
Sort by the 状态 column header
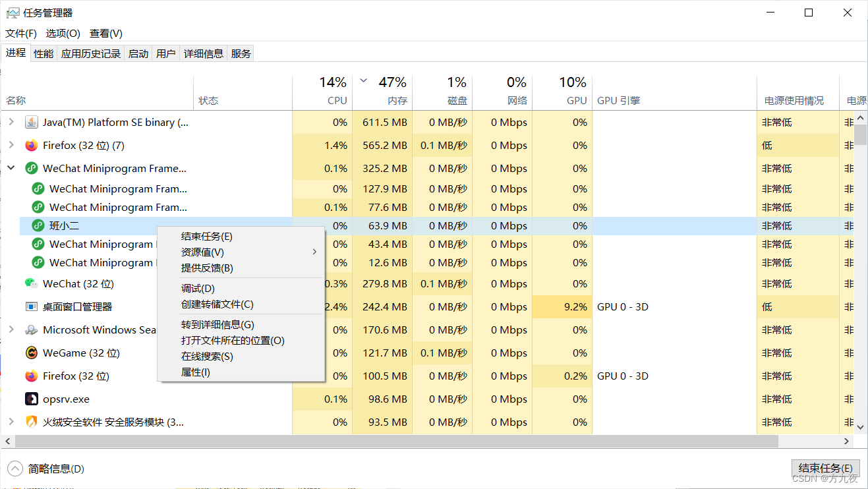(243, 92)
